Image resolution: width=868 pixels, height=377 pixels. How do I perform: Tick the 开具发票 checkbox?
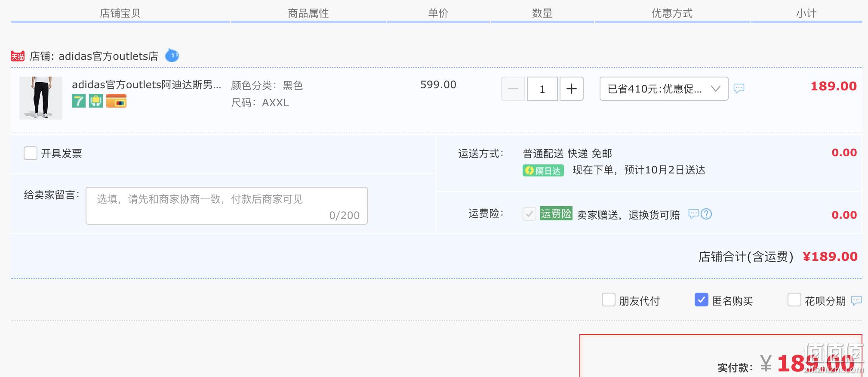[x=31, y=153]
